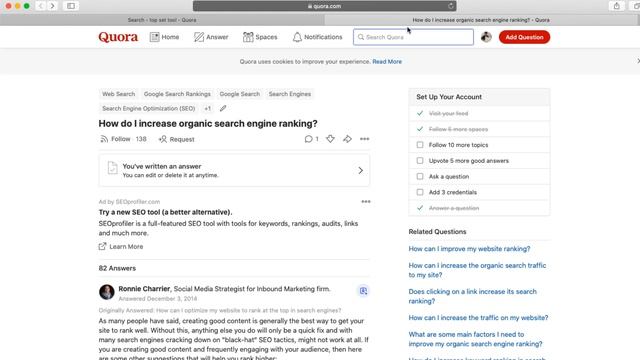Toggle the Safari sidebar button
Viewport: 640px width, 360px height.
[x=71, y=6]
